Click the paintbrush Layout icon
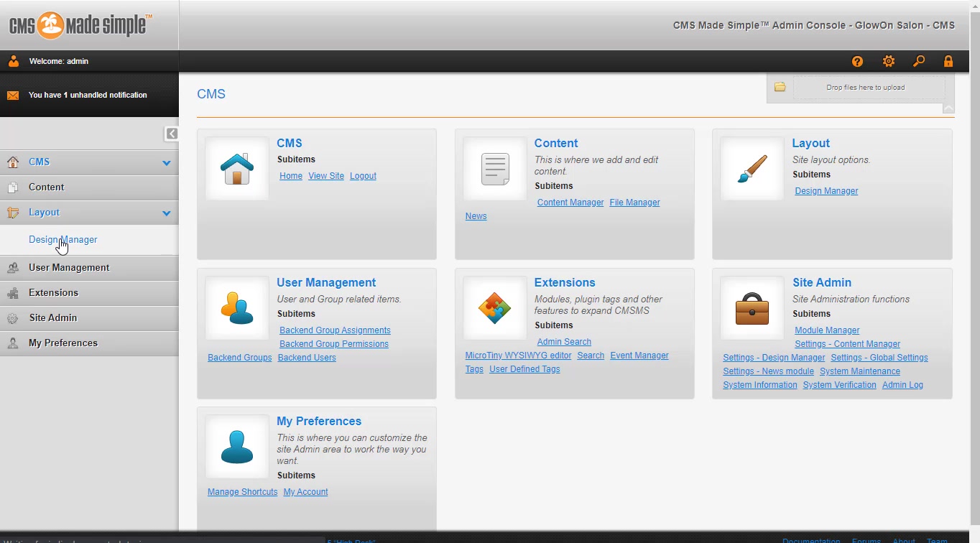Viewport: 980px width, 543px height. [752, 170]
